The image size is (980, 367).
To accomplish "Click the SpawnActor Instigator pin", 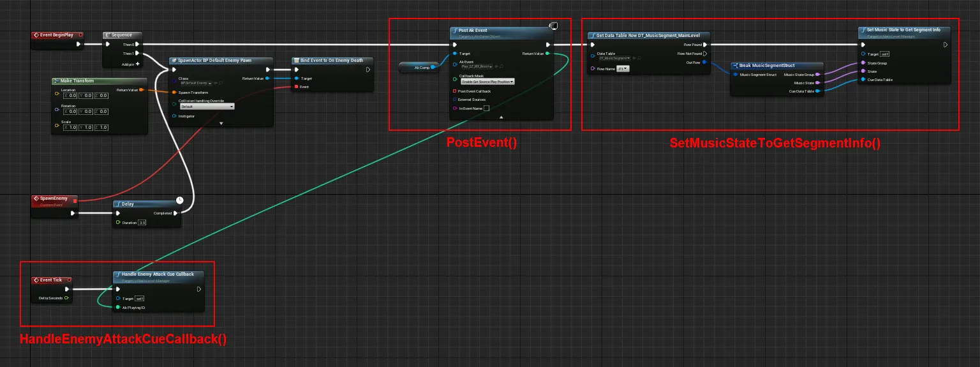I will (175, 116).
